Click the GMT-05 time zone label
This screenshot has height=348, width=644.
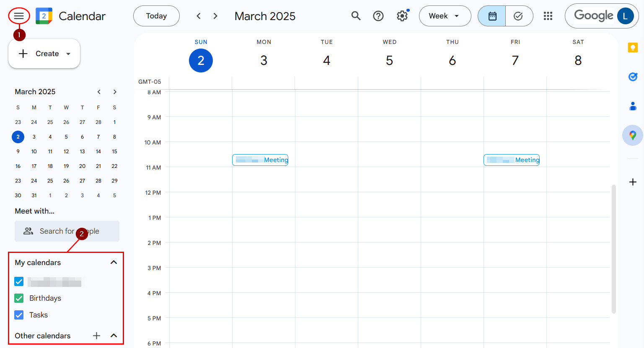[150, 82]
